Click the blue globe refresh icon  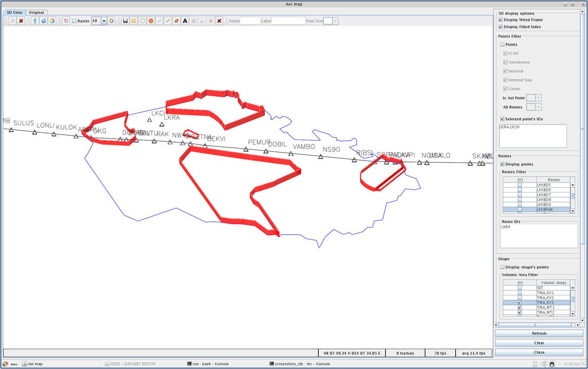pos(43,20)
